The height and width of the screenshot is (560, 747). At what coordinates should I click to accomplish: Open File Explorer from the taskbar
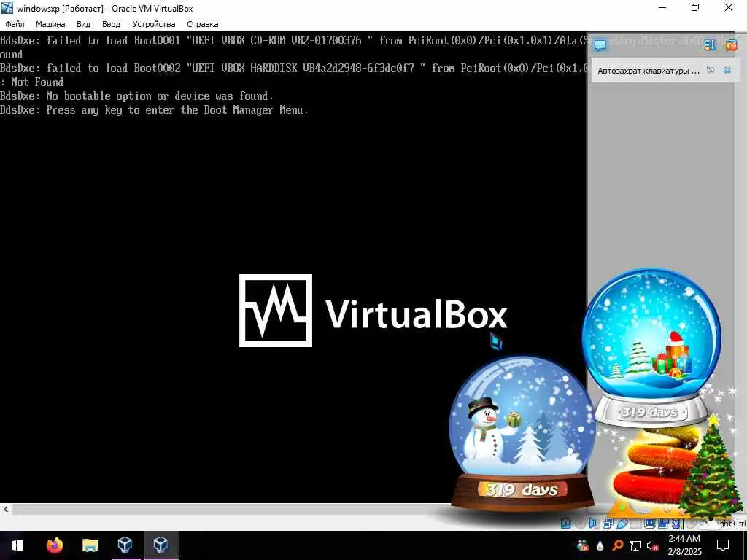click(90, 545)
